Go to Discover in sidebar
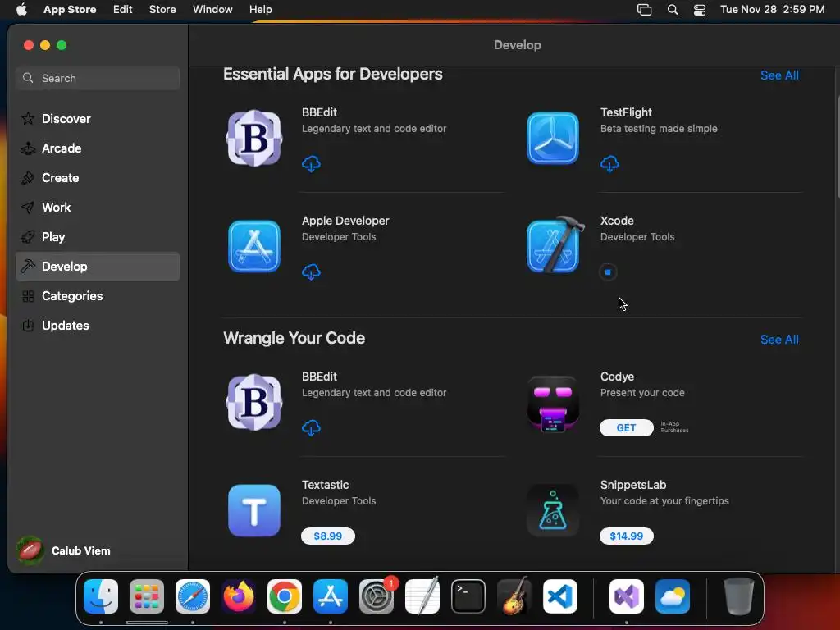This screenshot has width=840, height=630. pos(98,118)
